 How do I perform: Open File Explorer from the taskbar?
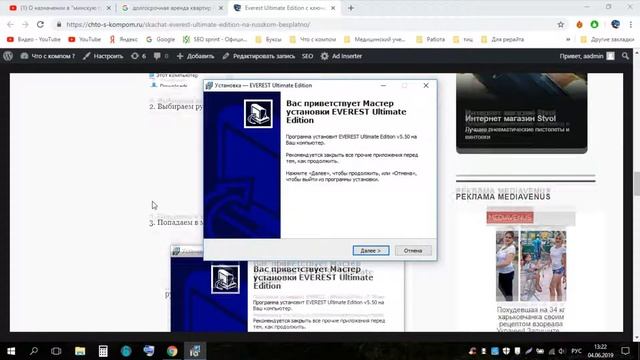tap(80, 351)
